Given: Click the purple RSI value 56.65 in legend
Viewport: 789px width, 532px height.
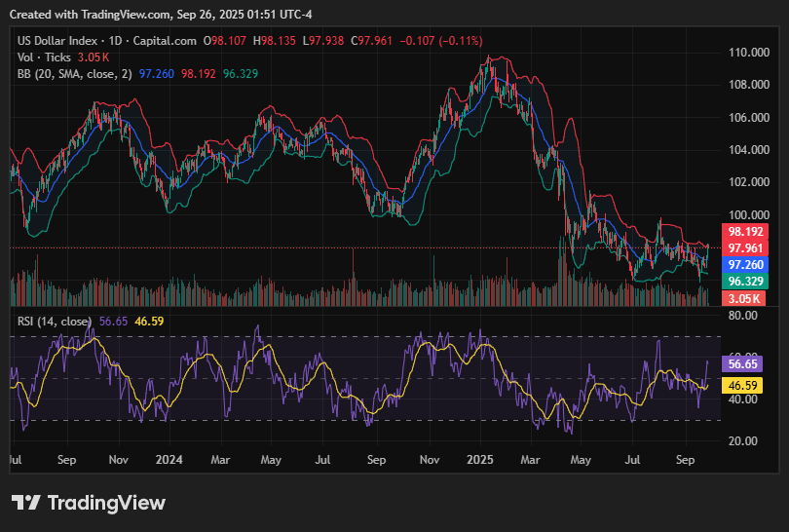Looking at the screenshot, I should tap(113, 322).
